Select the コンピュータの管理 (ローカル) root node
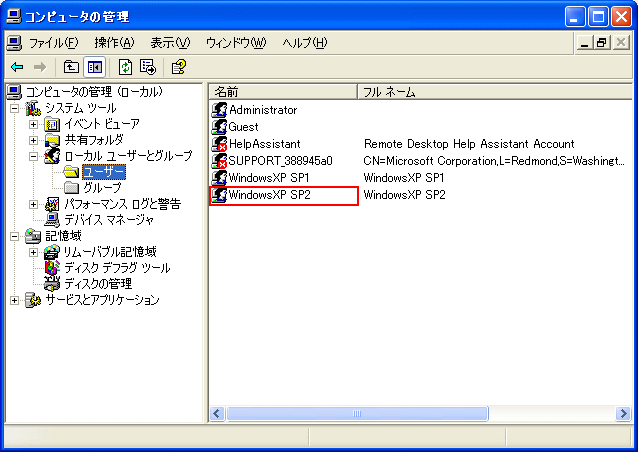The height and width of the screenshot is (452, 638). click(94, 92)
